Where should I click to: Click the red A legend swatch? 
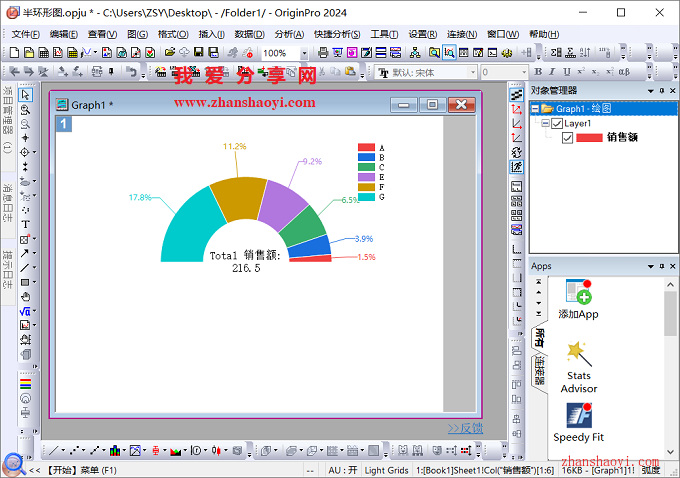coord(366,147)
